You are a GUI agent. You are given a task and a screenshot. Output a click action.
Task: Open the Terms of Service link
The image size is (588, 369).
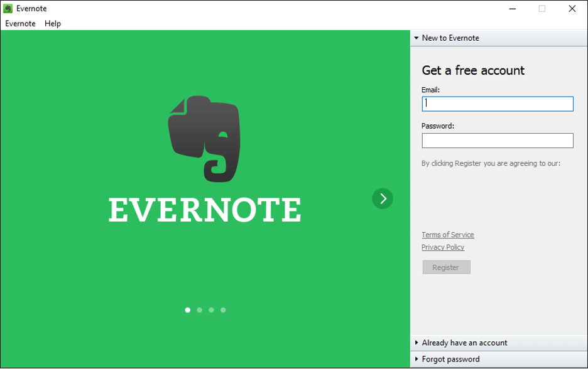[x=448, y=235]
